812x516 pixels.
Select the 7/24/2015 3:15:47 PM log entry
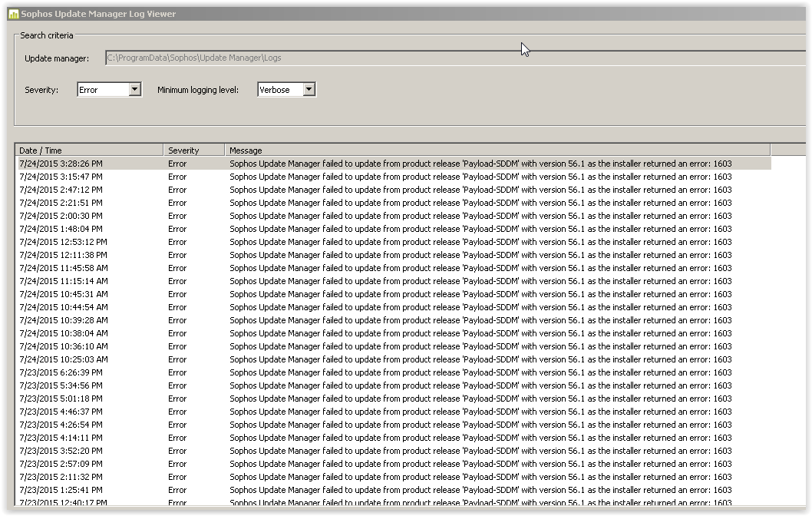point(394,177)
